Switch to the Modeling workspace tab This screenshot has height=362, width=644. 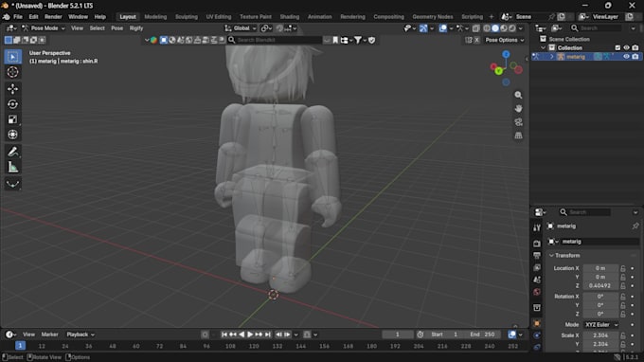click(155, 17)
